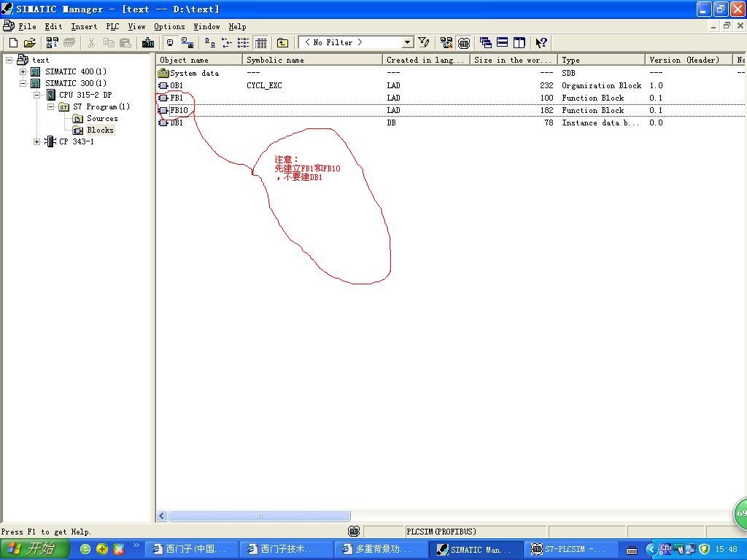Switch to Large Icons view
Viewport: 747px width, 560px height.
click(209, 43)
